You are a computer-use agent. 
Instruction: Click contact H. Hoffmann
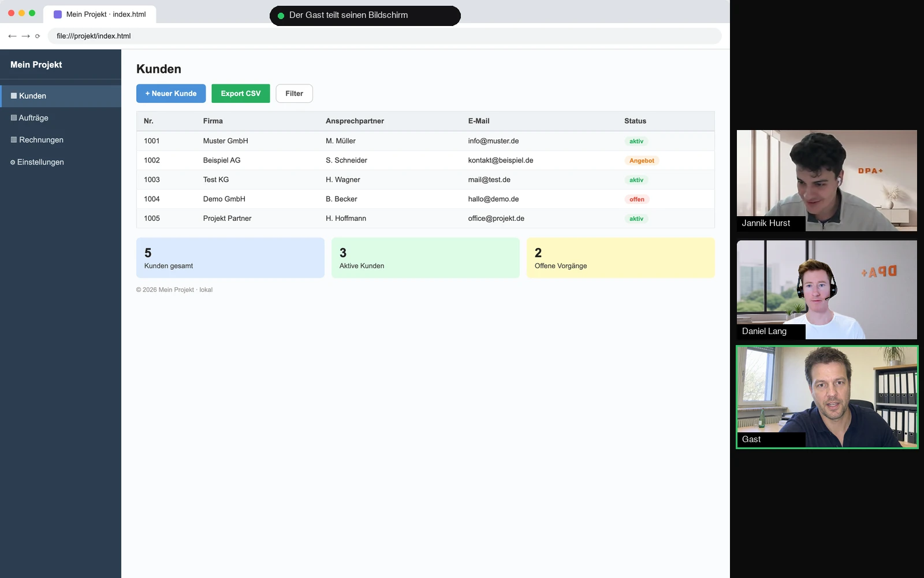point(346,218)
